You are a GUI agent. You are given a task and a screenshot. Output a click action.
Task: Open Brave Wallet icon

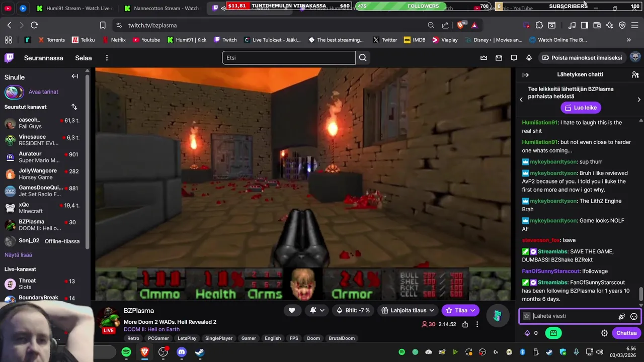597,25
